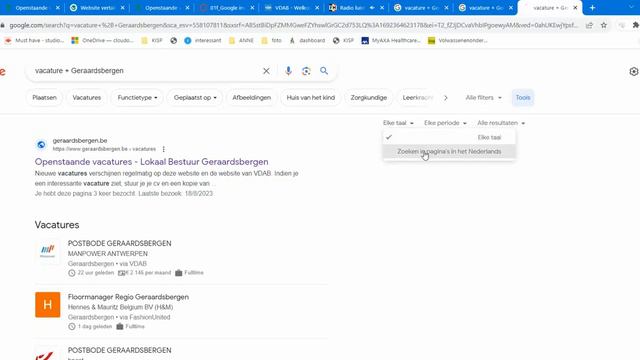Mute the Radio tab audio icon
Image resolution: width=640 pixels, height=360 pixels.
coord(372,8)
